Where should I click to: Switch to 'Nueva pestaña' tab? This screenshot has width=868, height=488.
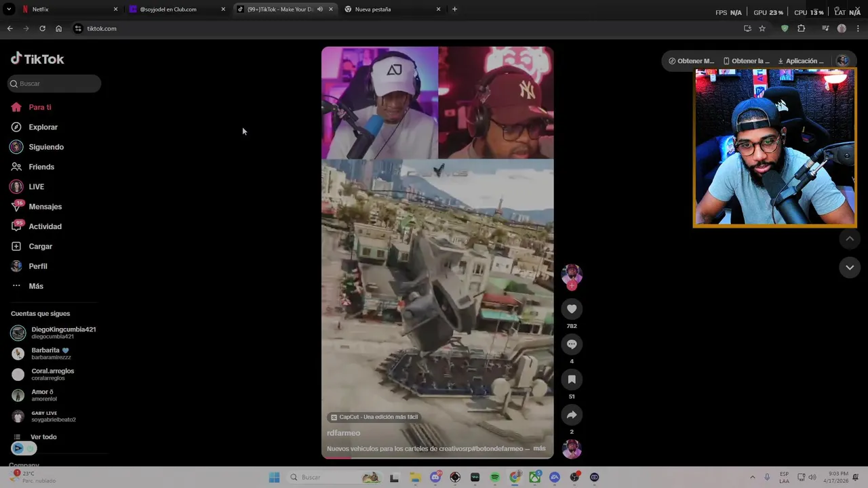(x=392, y=9)
